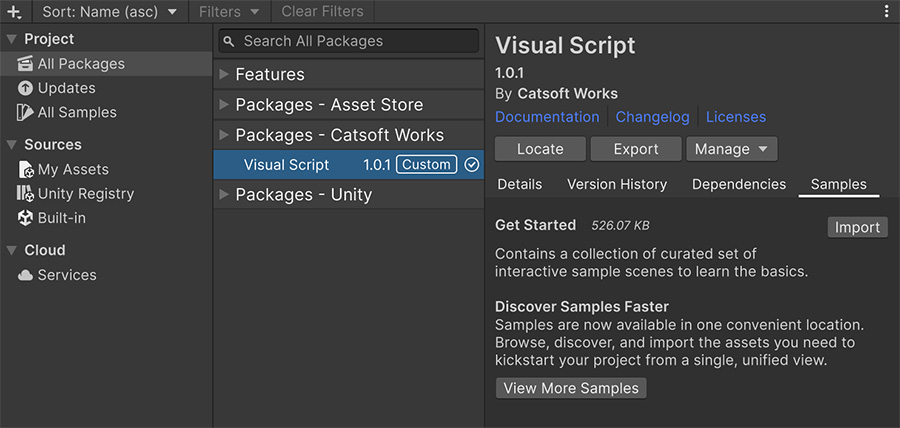Expand the Features group
The image size is (900, 428).
pos(224,75)
